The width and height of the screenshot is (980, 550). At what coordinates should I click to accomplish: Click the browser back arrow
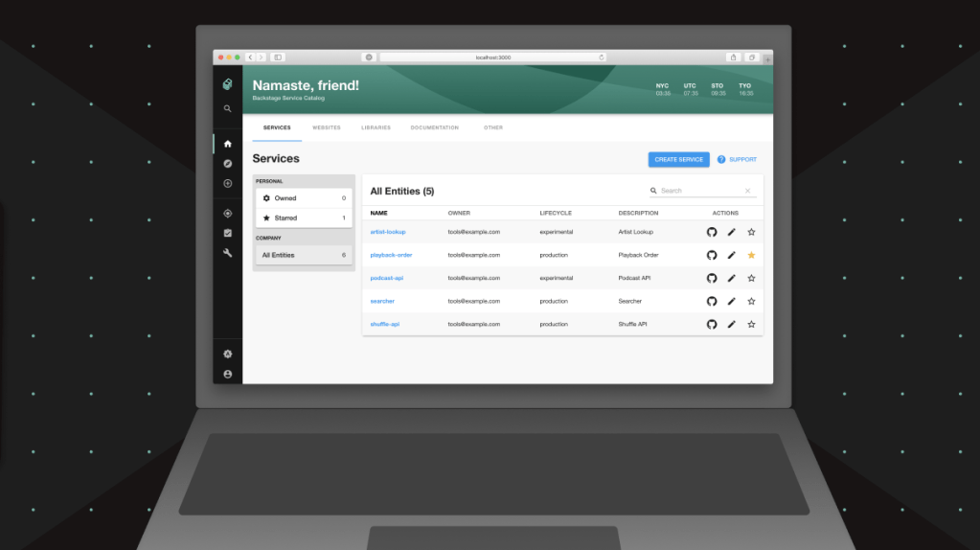(251, 57)
